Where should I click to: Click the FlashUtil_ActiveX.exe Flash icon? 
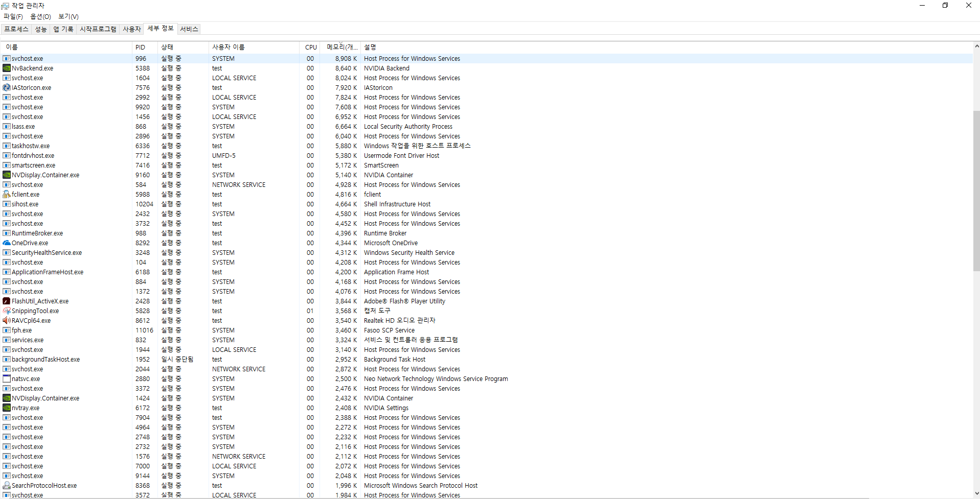(7, 301)
